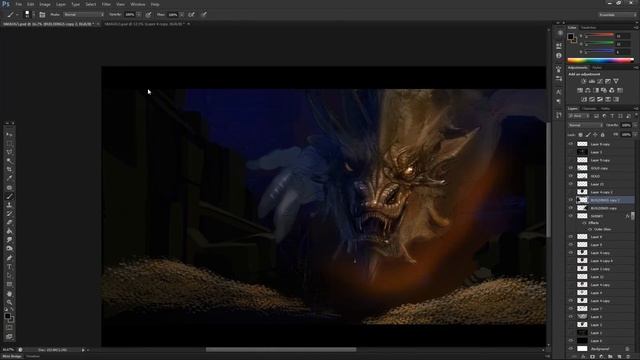The image size is (640, 360).
Task: Switch to the Styles tab
Action: pos(597,68)
